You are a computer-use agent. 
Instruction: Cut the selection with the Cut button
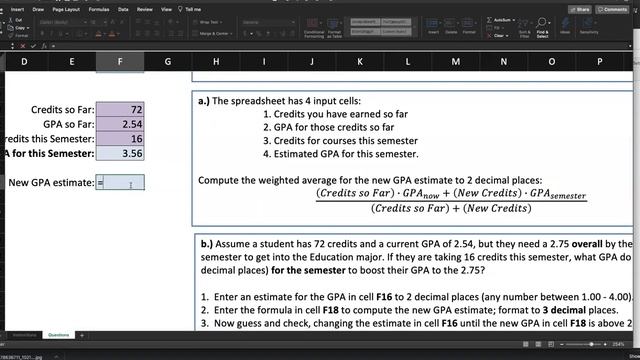16,20
